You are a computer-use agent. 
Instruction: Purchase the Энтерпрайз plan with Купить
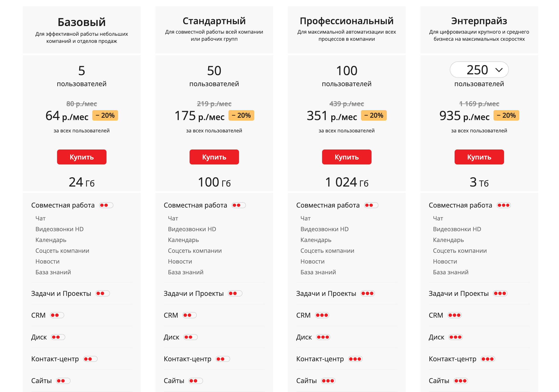[479, 157]
